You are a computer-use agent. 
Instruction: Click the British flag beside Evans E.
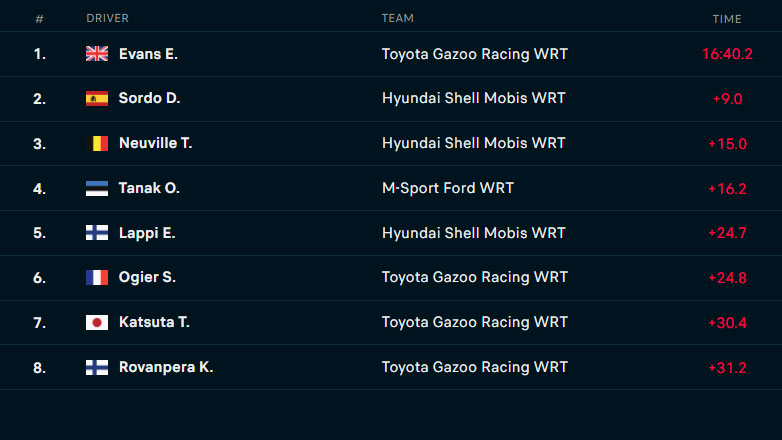click(x=97, y=54)
